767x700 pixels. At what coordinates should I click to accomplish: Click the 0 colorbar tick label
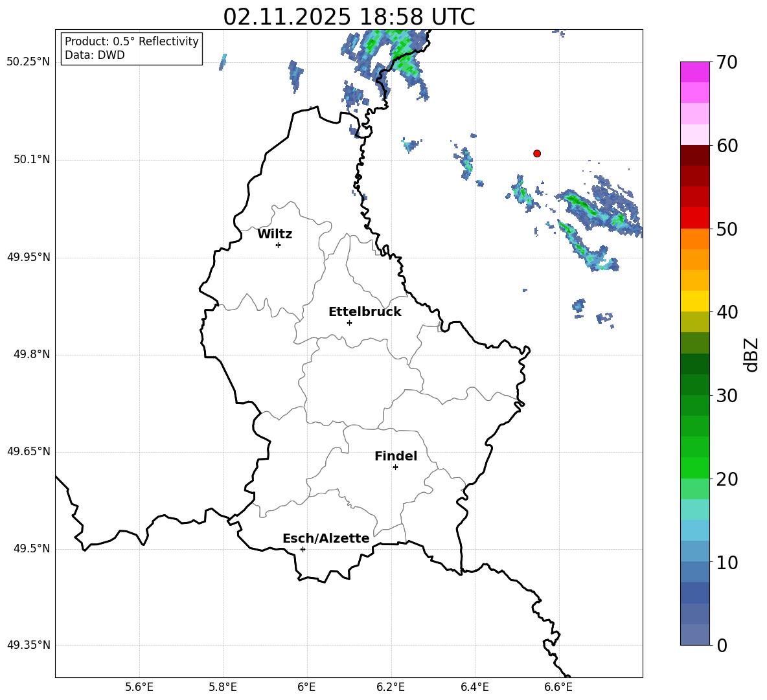(x=722, y=645)
